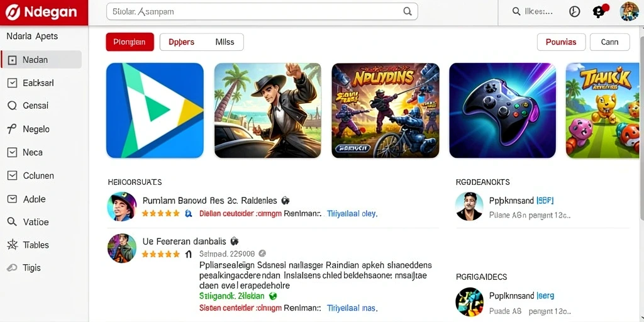Click the avatar beside Ppplknnsand Iserg
644x322 pixels.
(469, 302)
